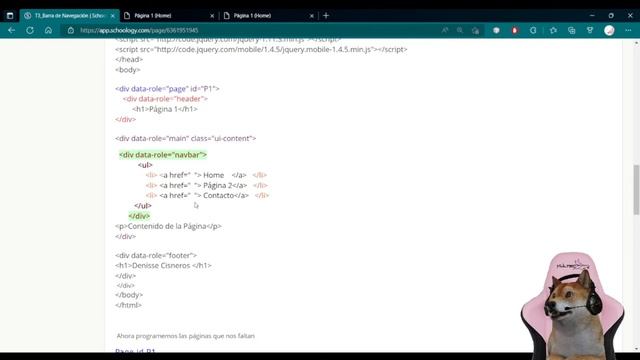
Task: Click the "Ahora programemos las páginas que nos faltan" text
Action: coord(186,336)
